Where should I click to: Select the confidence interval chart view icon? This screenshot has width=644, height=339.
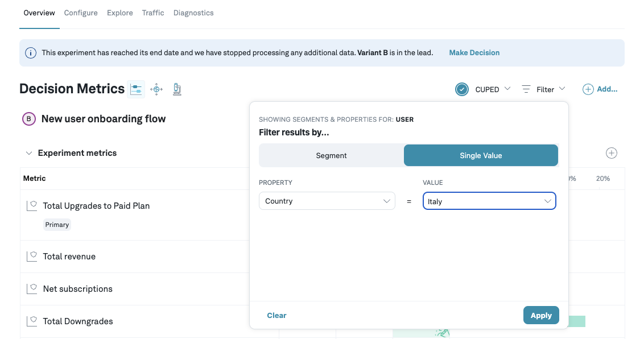point(136,89)
